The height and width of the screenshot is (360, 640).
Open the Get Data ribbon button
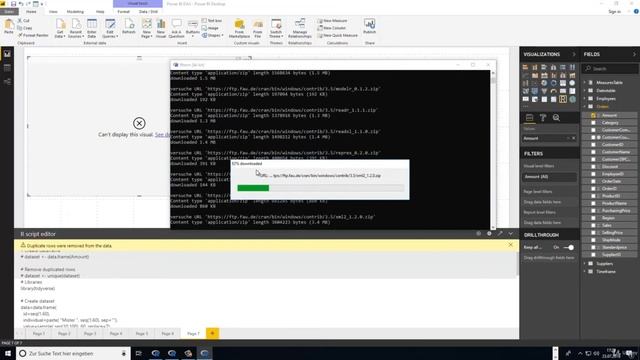pos(60,28)
